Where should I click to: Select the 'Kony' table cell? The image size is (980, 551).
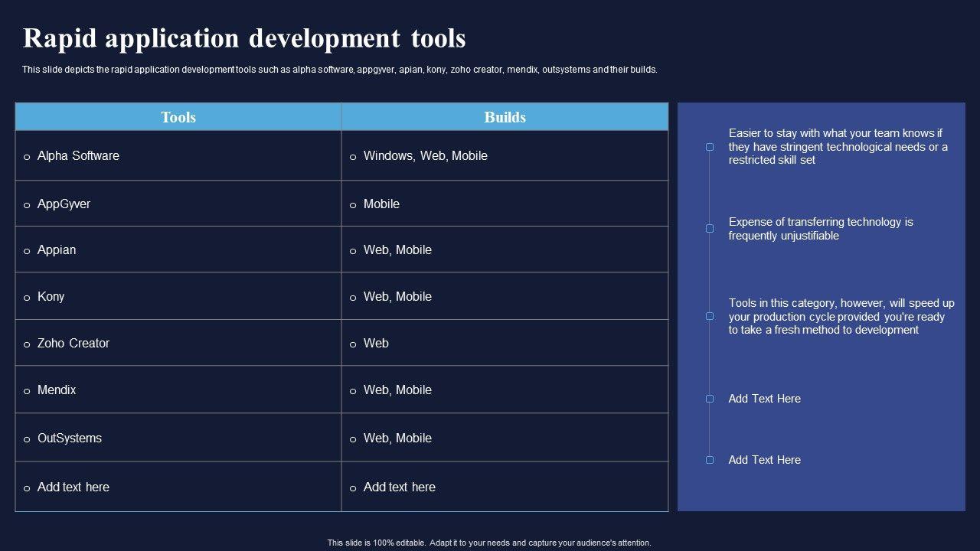coord(178,296)
